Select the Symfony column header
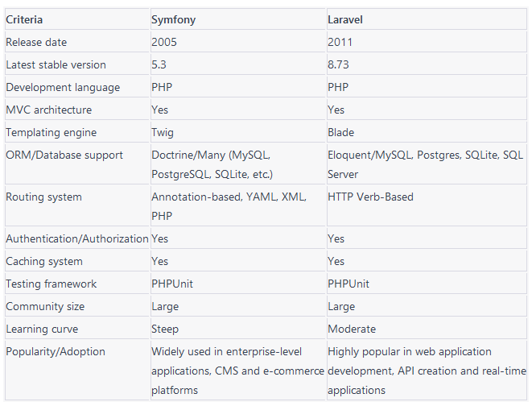 click(238, 19)
